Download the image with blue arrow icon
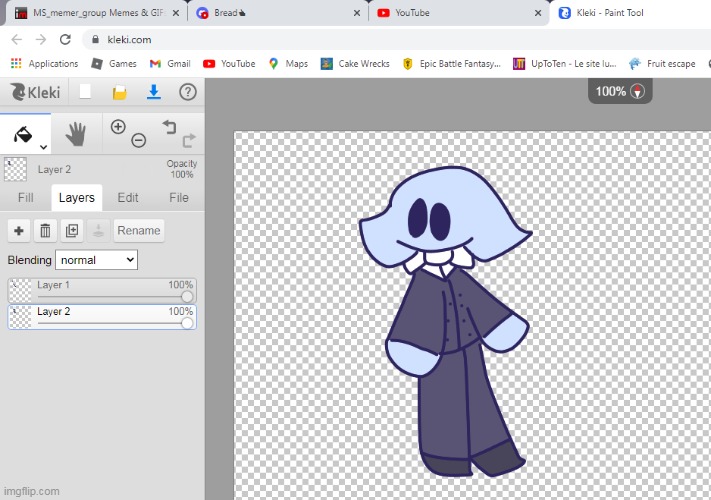Image resolution: width=711 pixels, height=500 pixels. click(x=154, y=92)
